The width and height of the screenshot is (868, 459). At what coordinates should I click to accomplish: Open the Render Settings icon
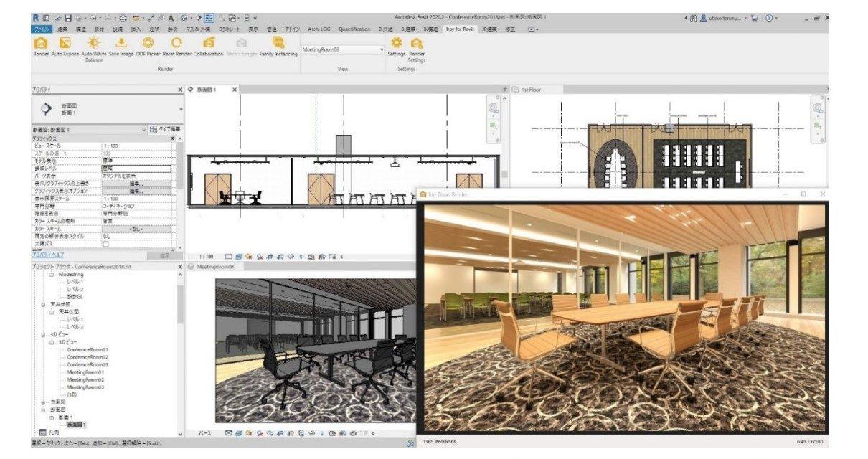416,44
